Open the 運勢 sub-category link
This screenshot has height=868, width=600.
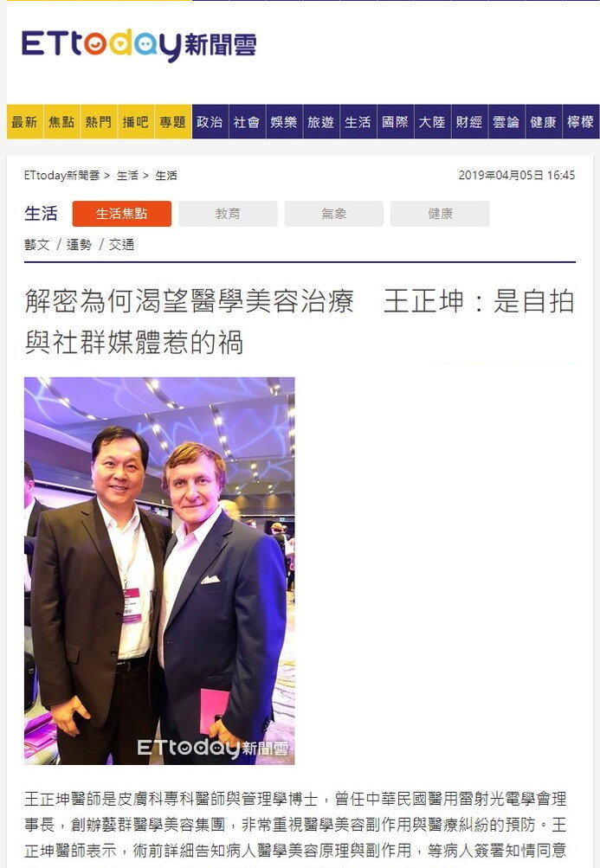[80, 245]
